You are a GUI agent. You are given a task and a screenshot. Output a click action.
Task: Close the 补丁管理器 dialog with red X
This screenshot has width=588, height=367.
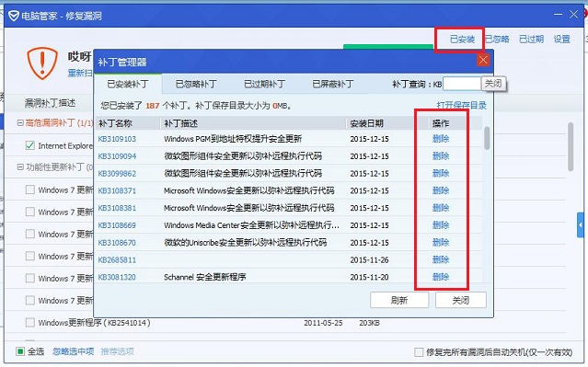(483, 60)
